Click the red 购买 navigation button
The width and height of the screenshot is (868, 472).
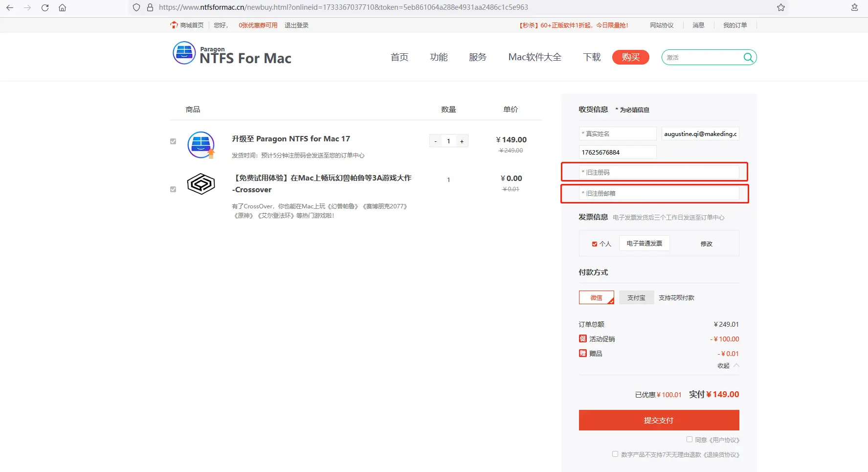point(631,57)
